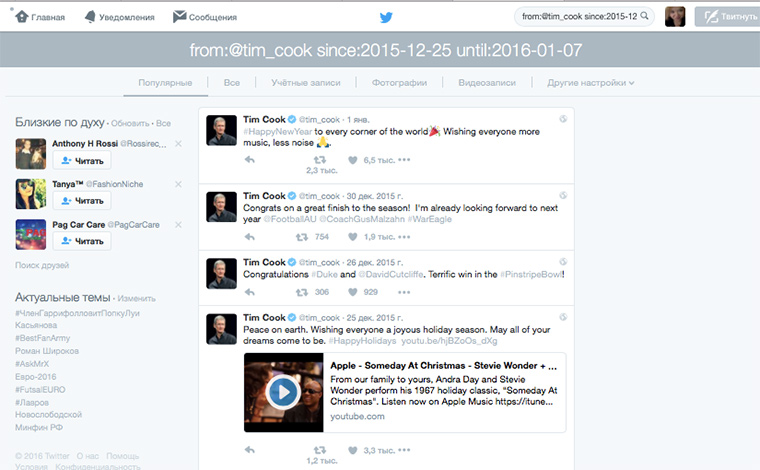Open more options on 26 дек. tweet
760x470 pixels.
point(404,292)
